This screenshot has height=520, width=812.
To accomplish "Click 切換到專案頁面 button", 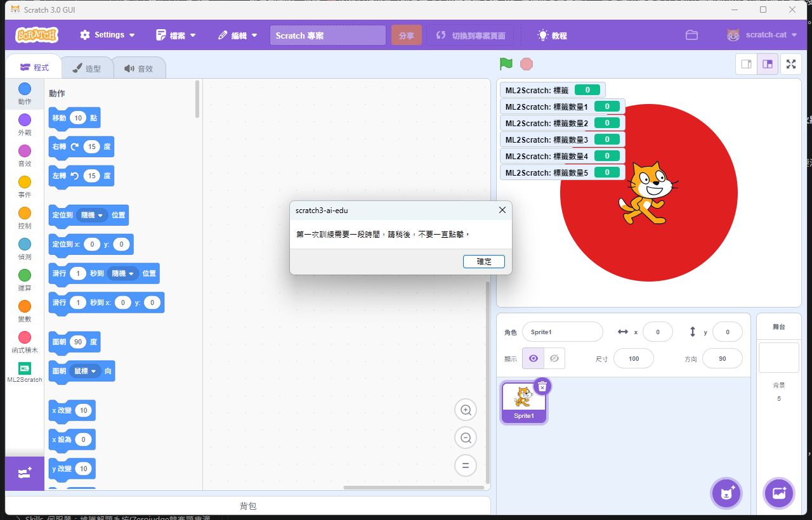I will pos(470,36).
